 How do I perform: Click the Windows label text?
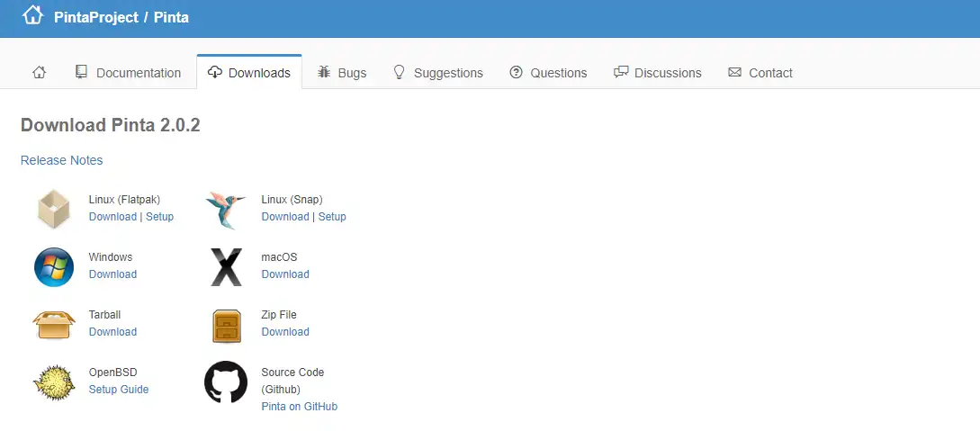click(x=111, y=256)
